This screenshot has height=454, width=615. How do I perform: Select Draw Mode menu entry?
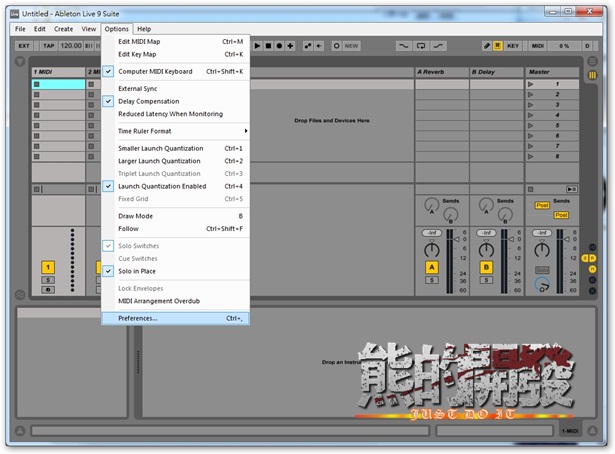[x=176, y=216]
